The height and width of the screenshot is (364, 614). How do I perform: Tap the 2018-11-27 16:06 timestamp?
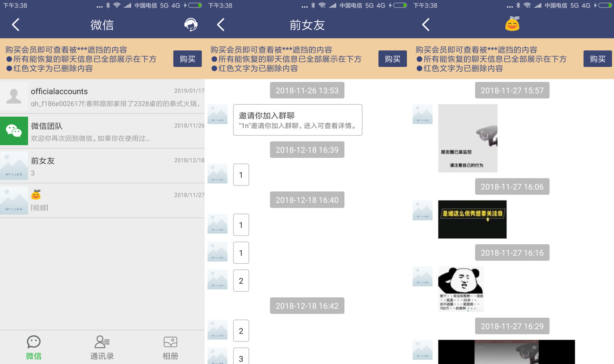[512, 186]
